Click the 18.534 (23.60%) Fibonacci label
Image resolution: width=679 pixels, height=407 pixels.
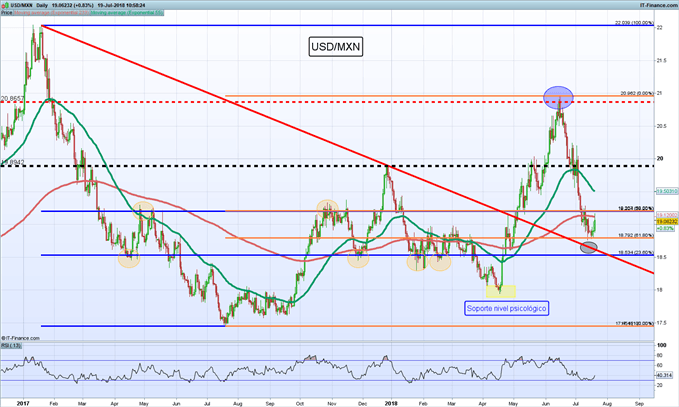click(636, 252)
